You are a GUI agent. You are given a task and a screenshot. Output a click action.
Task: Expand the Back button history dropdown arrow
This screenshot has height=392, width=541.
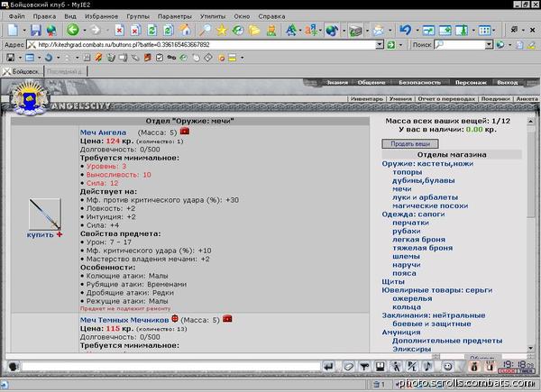coord(84,31)
